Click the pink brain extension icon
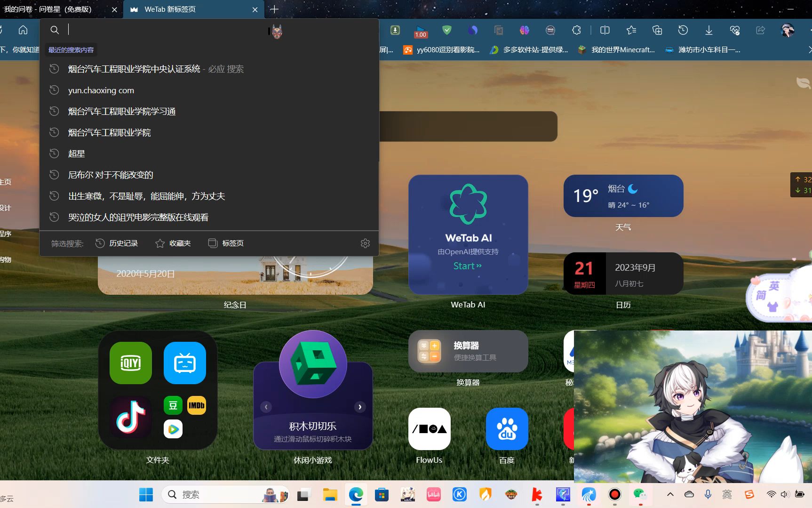The image size is (812, 508). pos(525,30)
